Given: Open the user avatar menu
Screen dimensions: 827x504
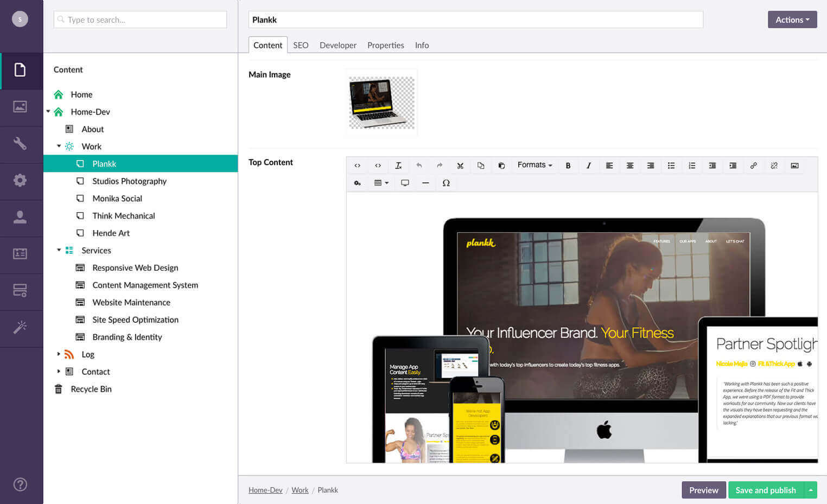Looking at the screenshot, I should coord(20,19).
